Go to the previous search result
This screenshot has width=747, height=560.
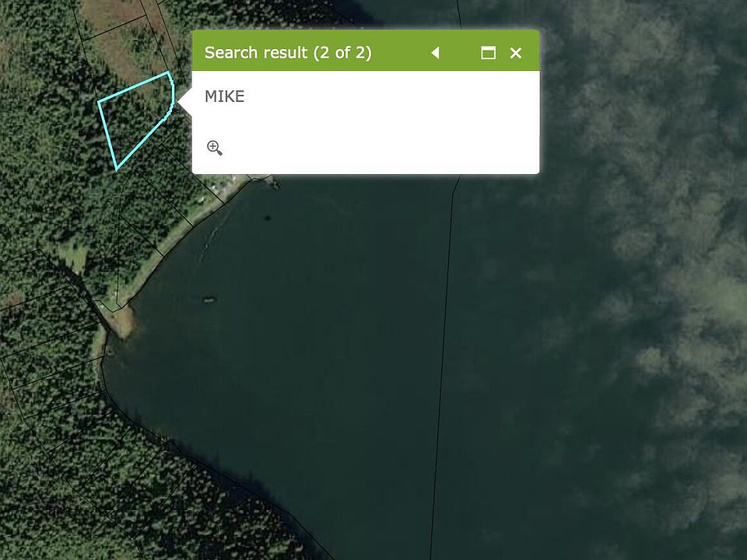click(435, 53)
